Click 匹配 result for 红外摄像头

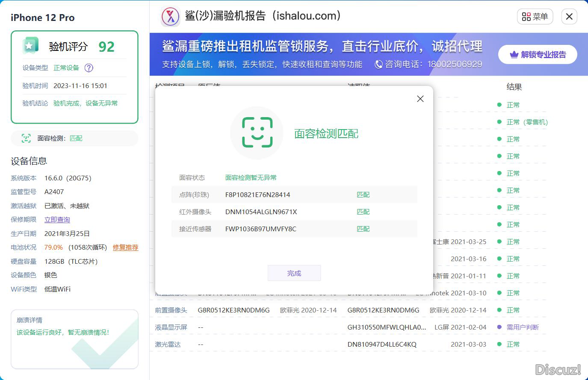point(363,212)
